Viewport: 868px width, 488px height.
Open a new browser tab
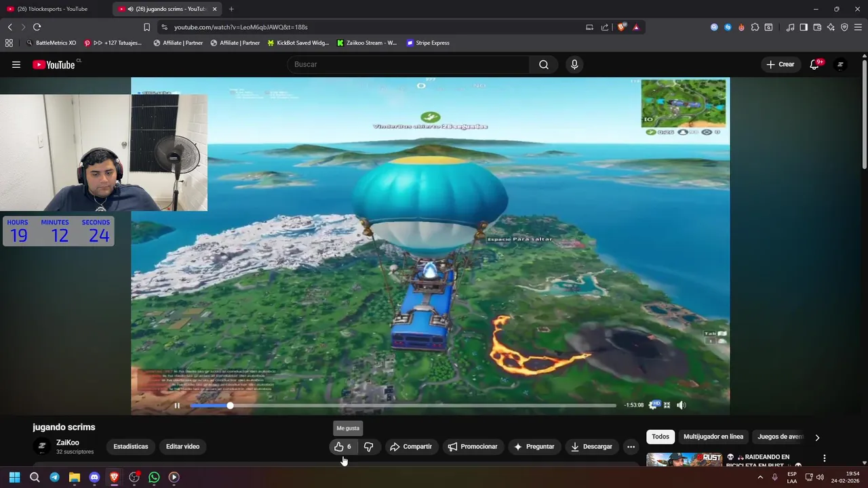231,9
